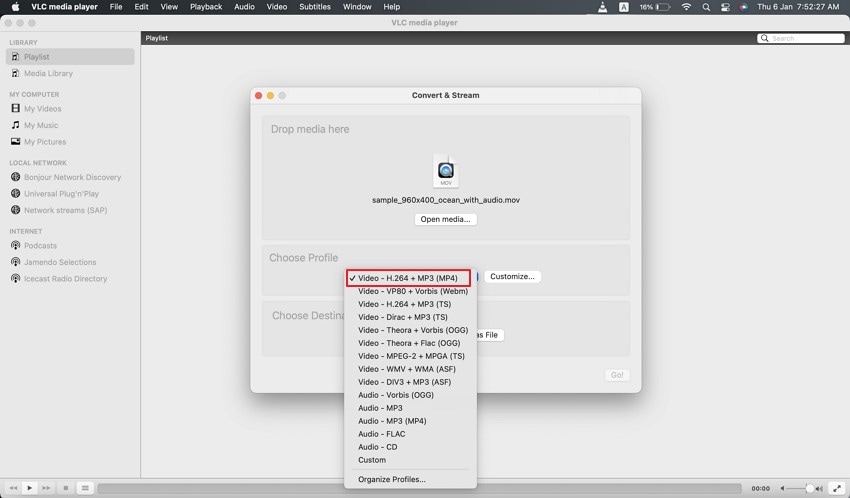Click the Customize... button
This screenshot has height=498, width=850.
(x=512, y=276)
